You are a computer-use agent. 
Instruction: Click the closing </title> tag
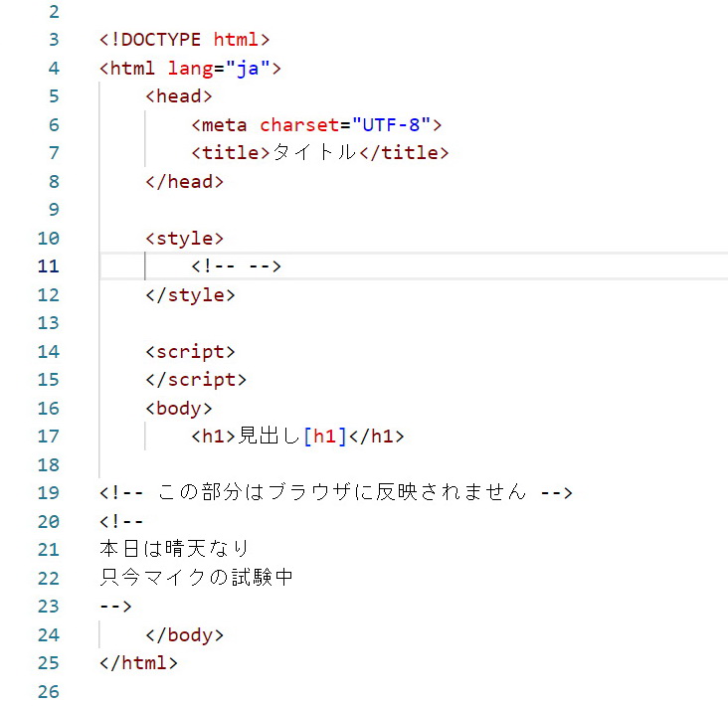click(x=404, y=153)
